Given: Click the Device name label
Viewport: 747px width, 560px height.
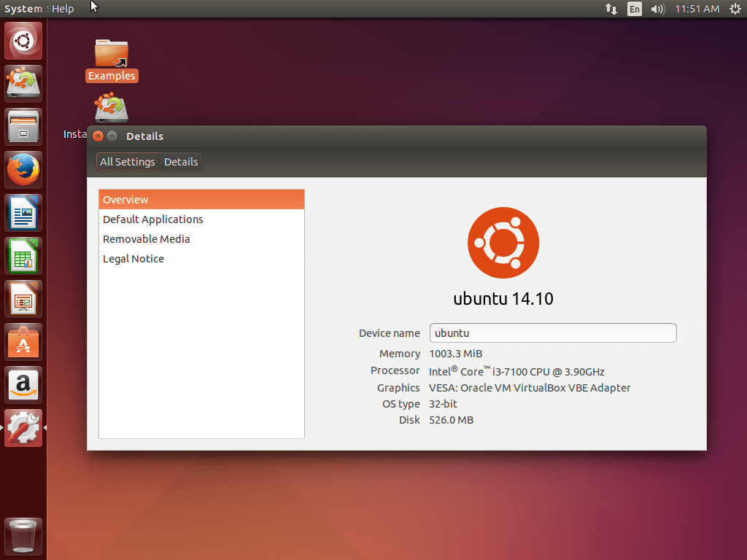Looking at the screenshot, I should 390,333.
